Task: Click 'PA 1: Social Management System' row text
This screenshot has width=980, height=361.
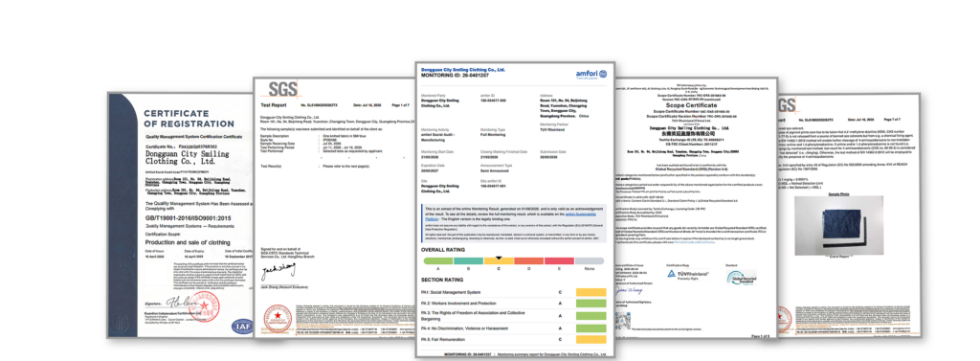Action: (451, 292)
